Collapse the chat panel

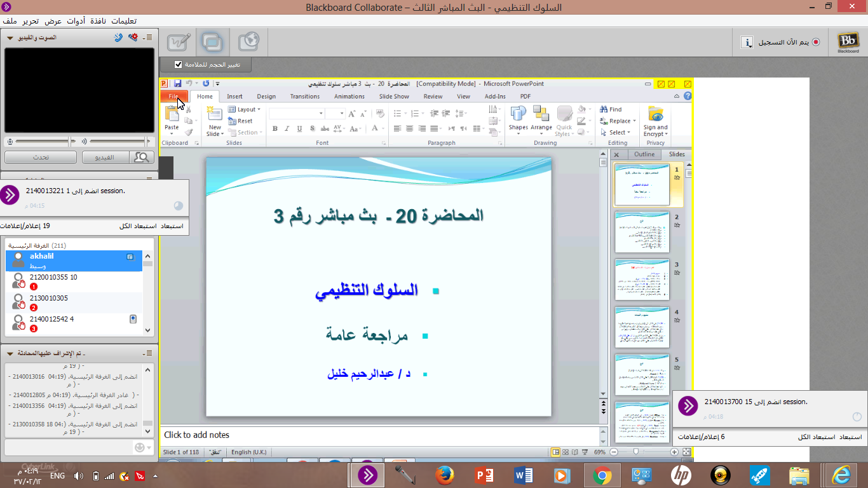[10, 353]
